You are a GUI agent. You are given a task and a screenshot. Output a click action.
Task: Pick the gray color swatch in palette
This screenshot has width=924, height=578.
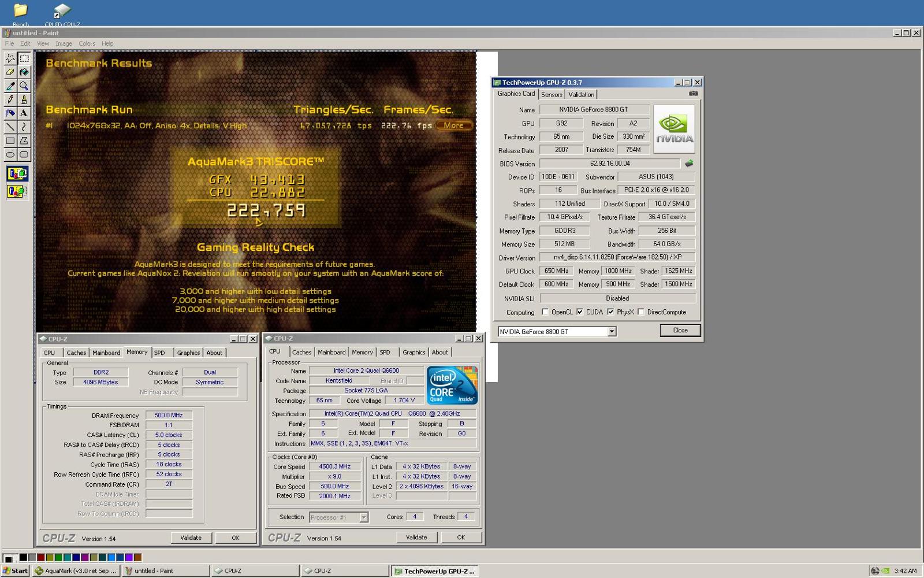click(32, 557)
